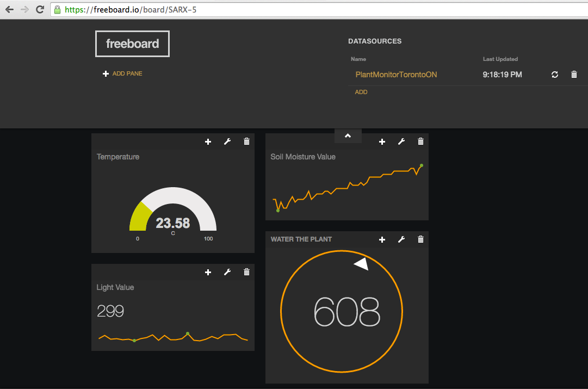588x389 pixels.
Task: Click ADD under Datasources
Action: click(361, 92)
